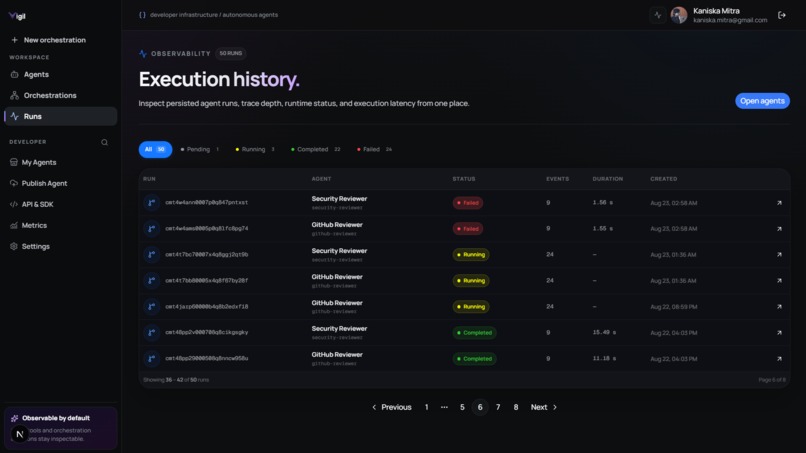Click the plus icon beside New orchestration
This screenshot has height=453, width=806.
coord(14,40)
